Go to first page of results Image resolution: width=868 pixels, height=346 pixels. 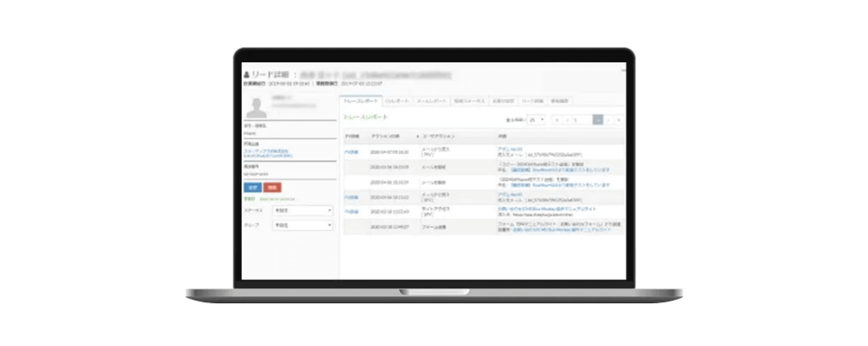557,120
